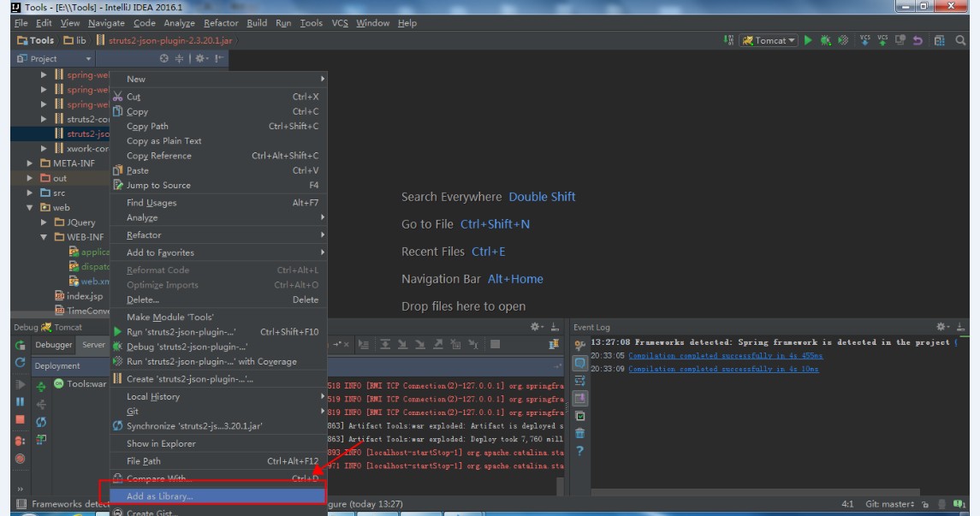Open the Tomcat run configuration dropdown
The height and width of the screenshot is (516, 980).
[x=769, y=40]
